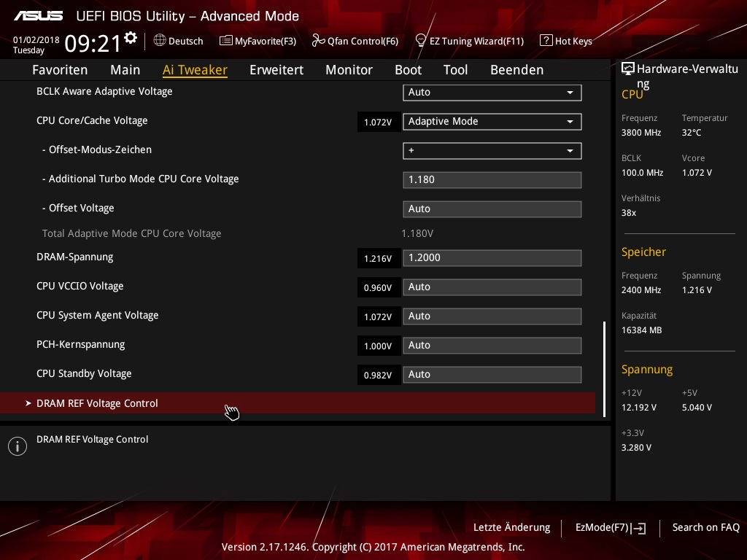Click settings list vertical scrollbar
This screenshot has width=747, height=560.
(x=605, y=369)
